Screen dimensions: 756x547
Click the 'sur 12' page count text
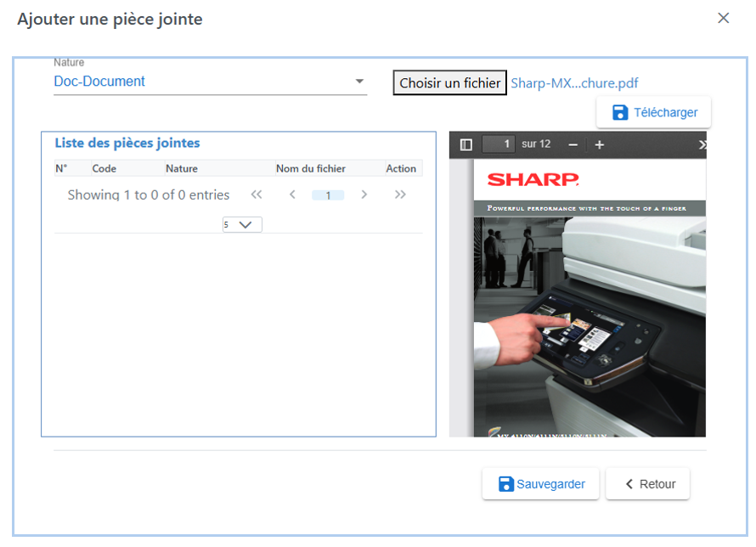(x=536, y=144)
